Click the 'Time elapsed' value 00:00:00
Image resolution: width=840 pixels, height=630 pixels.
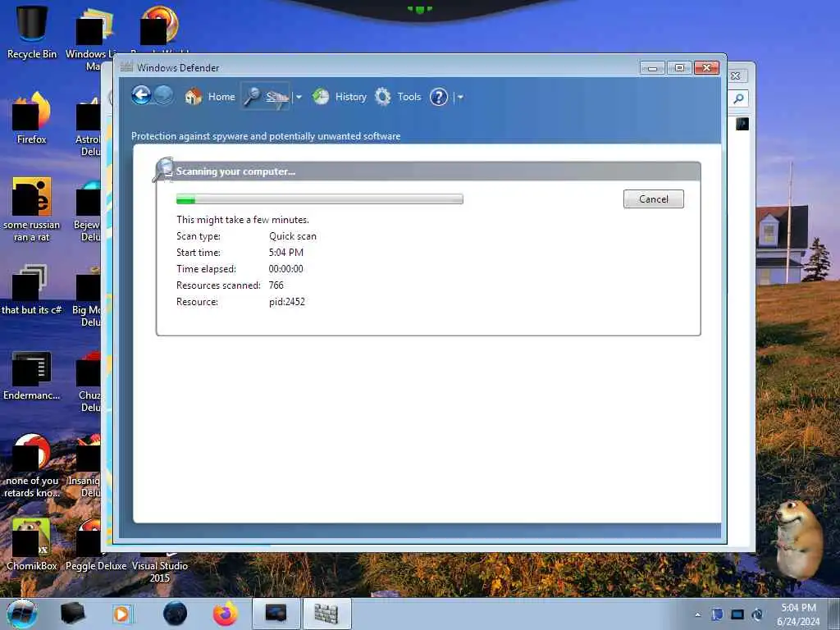[x=285, y=269]
